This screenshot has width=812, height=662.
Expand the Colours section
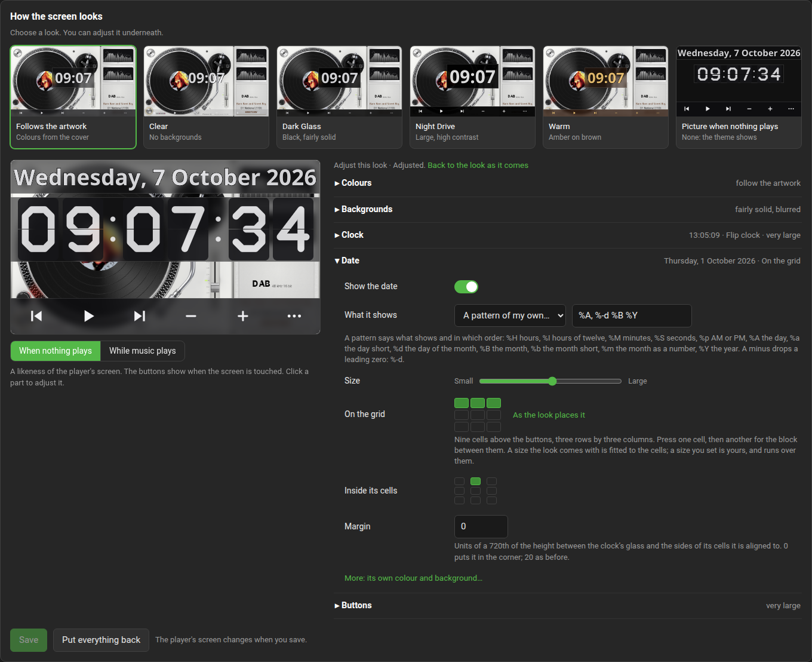(567, 183)
